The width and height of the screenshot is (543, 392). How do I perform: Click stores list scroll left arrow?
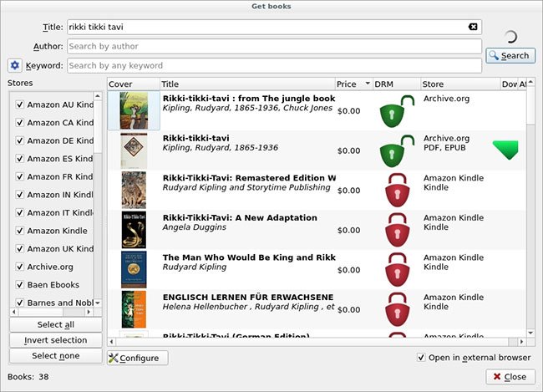tap(14, 312)
